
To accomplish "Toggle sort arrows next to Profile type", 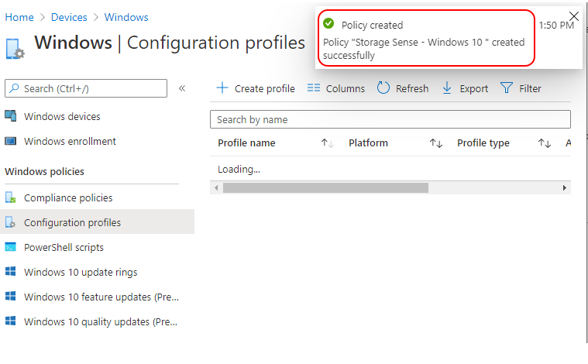I will pos(545,143).
